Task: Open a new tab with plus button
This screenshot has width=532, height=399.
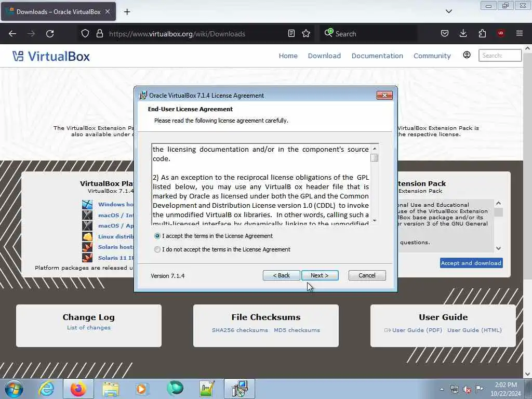Action: pyautogui.click(x=127, y=12)
